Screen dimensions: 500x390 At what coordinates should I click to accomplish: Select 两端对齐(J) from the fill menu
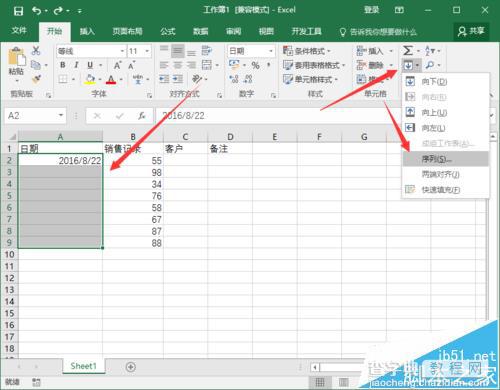coord(445,174)
